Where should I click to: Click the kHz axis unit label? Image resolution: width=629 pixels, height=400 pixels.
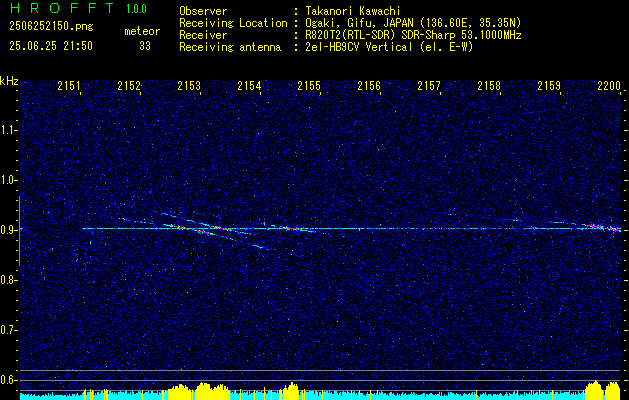[9, 81]
